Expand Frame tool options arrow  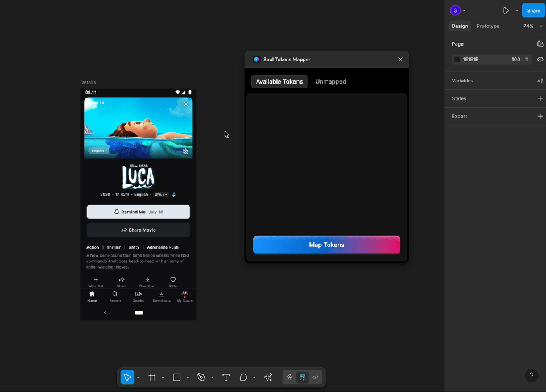pyautogui.click(x=163, y=378)
